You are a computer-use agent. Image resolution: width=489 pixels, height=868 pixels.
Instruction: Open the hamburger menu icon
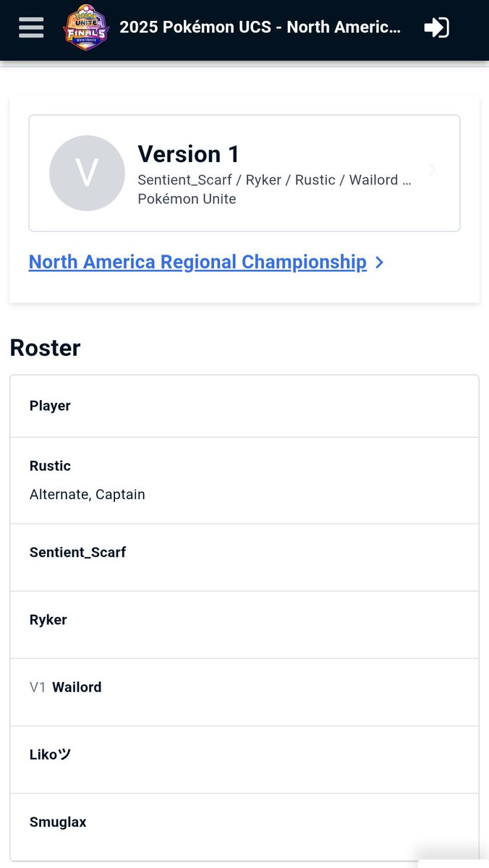click(x=31, y=27)
